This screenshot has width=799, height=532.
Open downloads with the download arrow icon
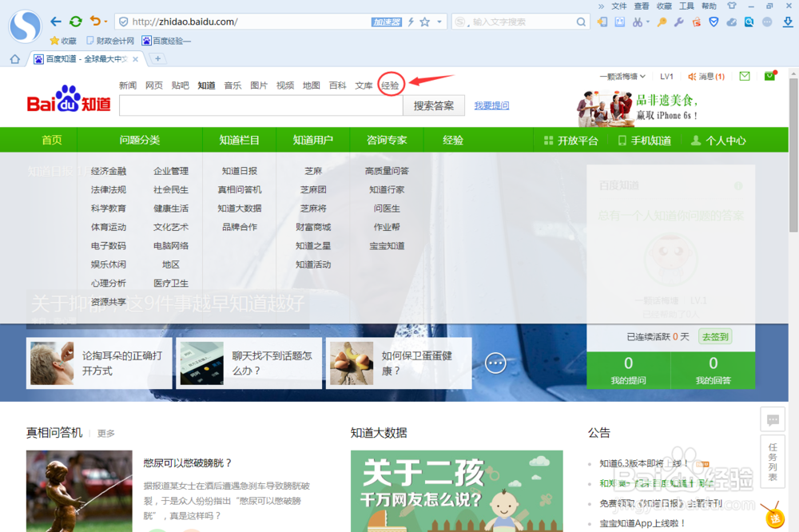click(788, 22)
